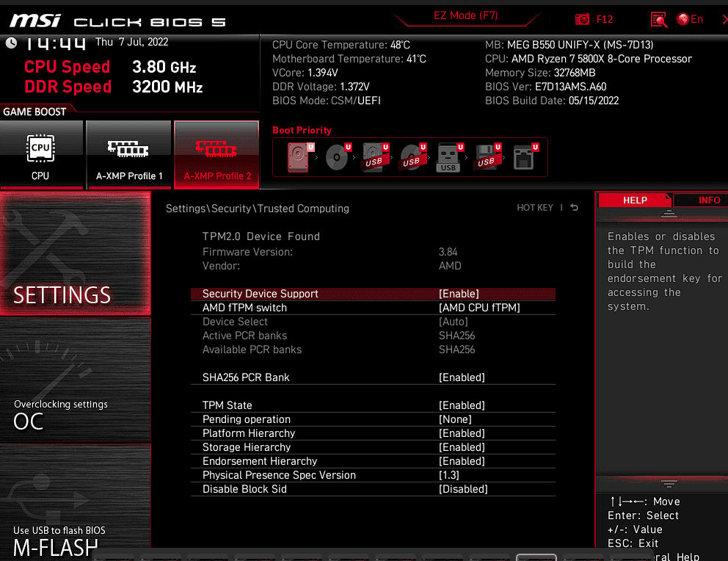Select USB hard disk boot device icon

(374, 157)
